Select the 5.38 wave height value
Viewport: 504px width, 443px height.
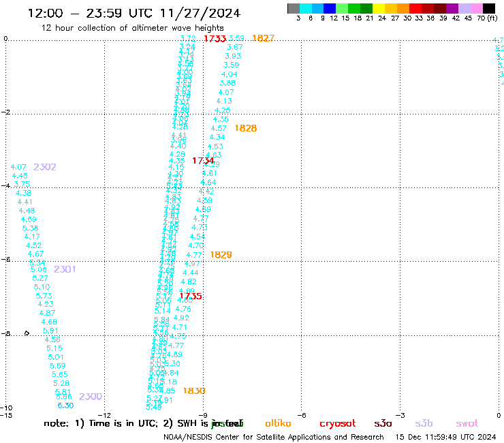pos(30,228)
